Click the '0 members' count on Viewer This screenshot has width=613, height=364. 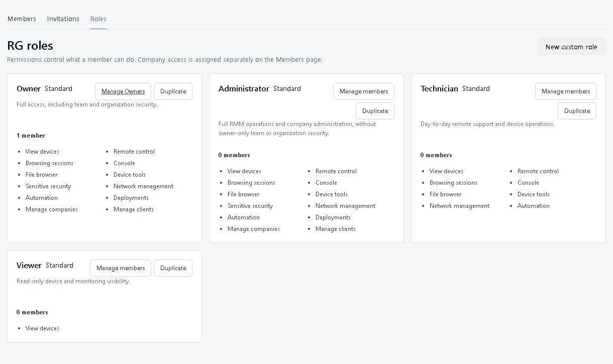click(x=32, y=312)
